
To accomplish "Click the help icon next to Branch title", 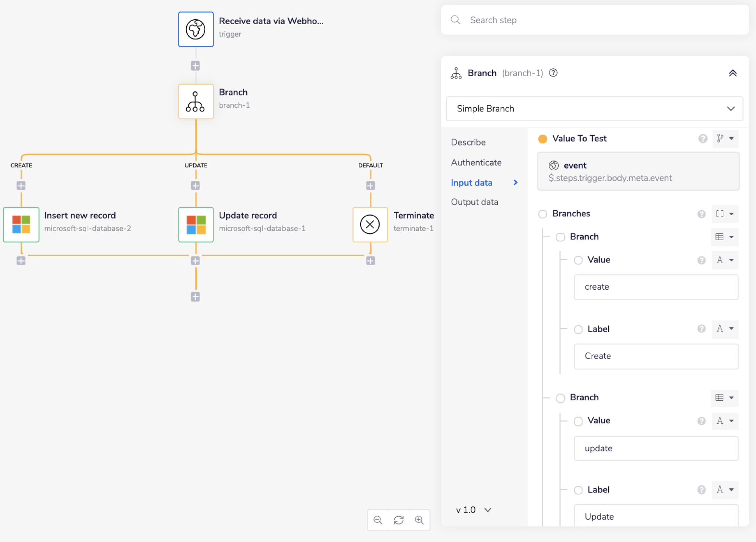I will (x=553, y=73).
